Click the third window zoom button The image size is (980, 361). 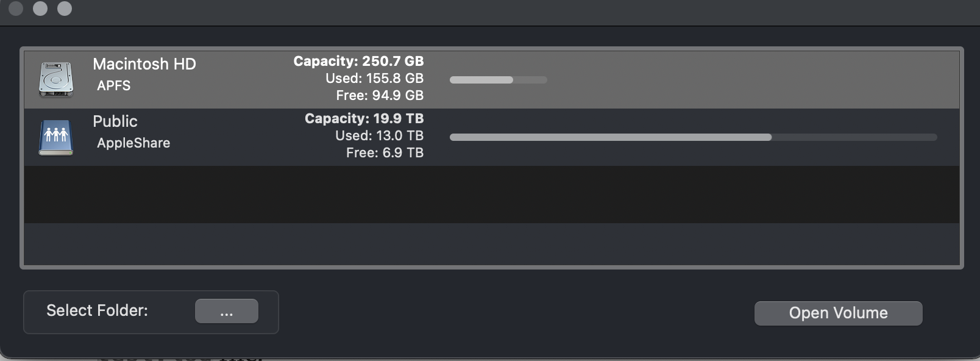tap(65, 9)
